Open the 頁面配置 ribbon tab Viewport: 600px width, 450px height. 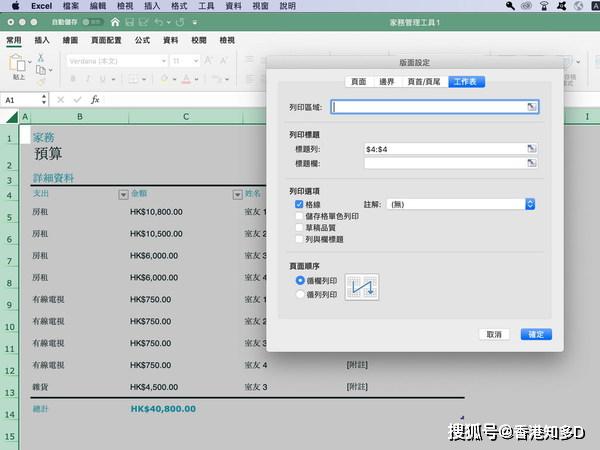(106, 40)
